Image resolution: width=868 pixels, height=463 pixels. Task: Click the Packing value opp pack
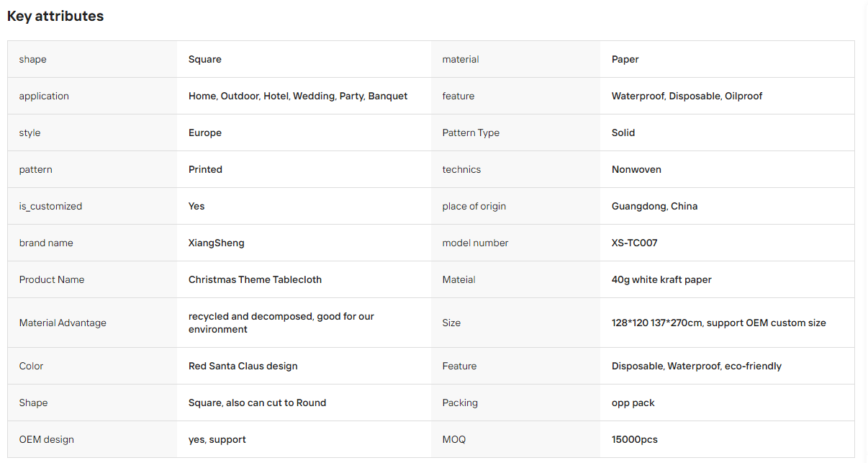633,403
